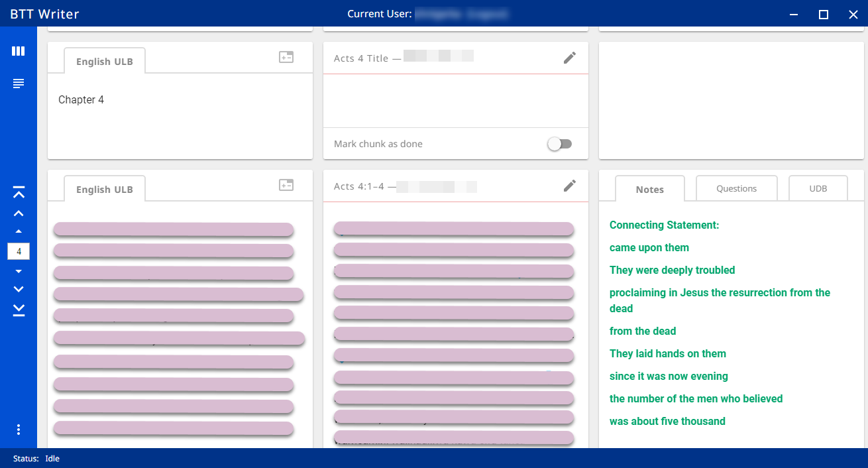This screenshot has height=468, width=868.
Task: Open the list view icon in sidebar
Action: tap(19, 84)
